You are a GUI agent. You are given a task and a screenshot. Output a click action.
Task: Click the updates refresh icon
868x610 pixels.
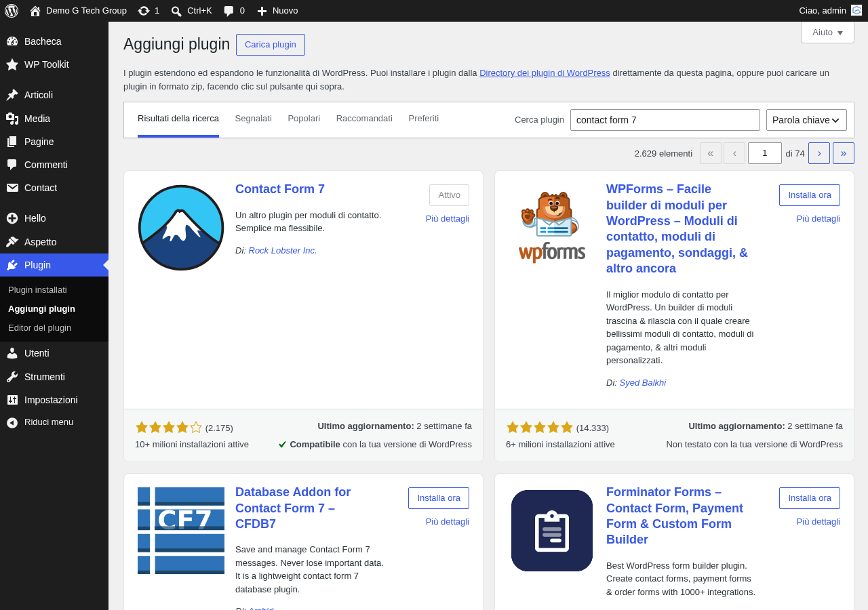coord(144,11)
